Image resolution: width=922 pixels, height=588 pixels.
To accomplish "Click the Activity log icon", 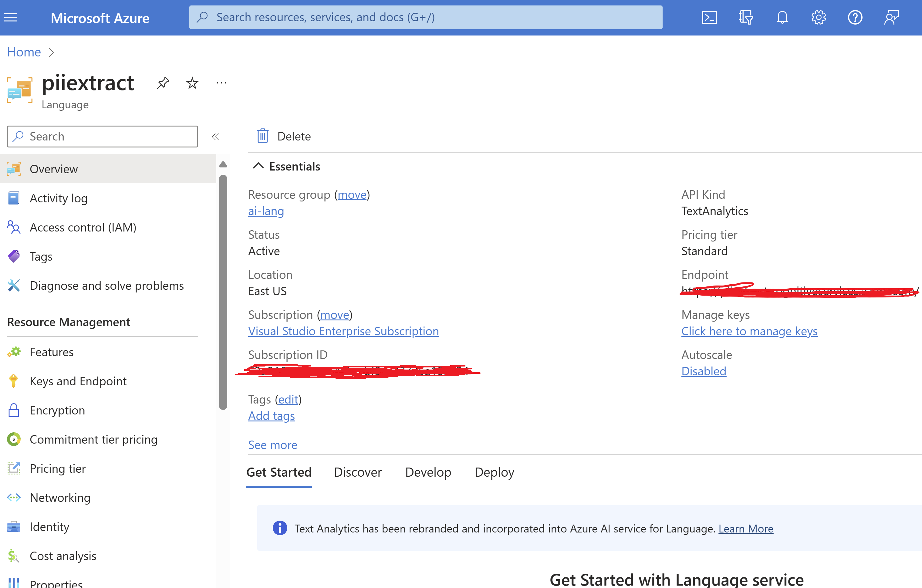I will 14,198.
